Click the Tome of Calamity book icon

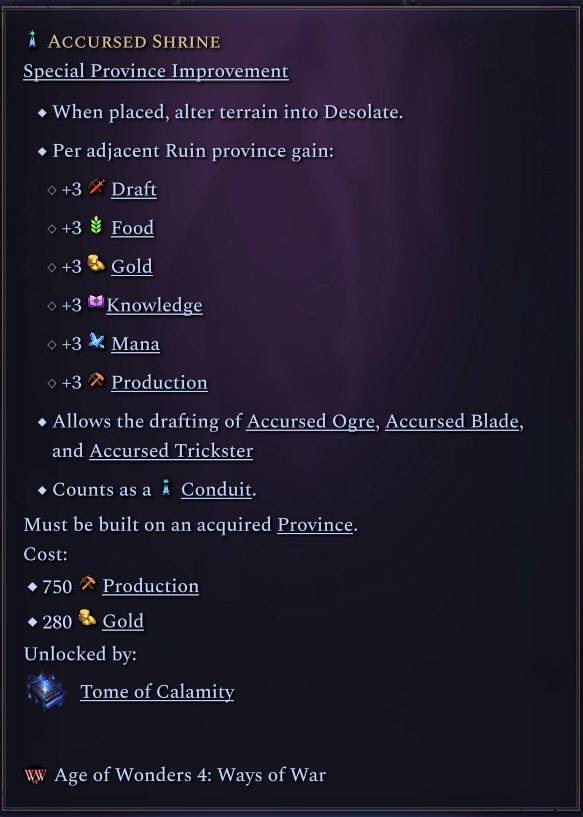[x=45, y=691]
